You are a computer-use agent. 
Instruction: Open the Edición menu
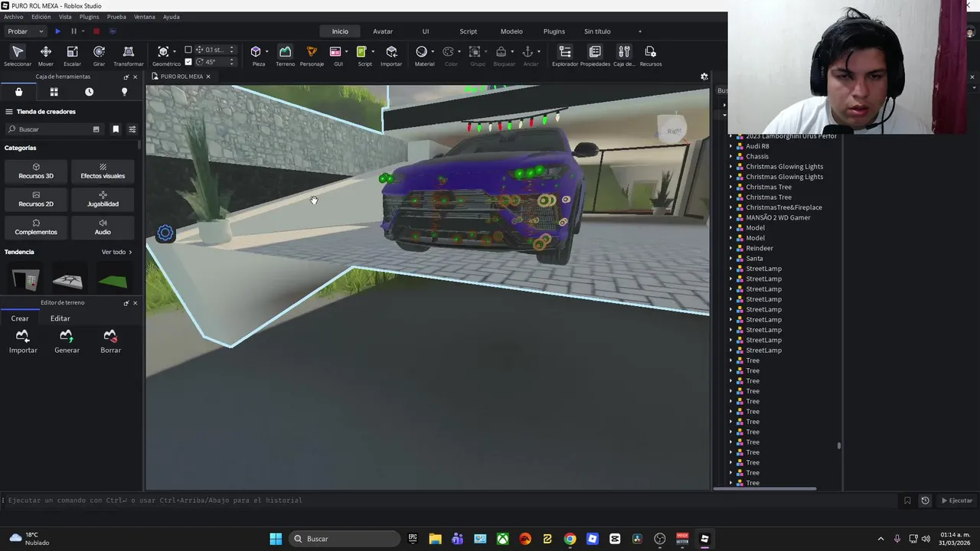pos(41,17)
